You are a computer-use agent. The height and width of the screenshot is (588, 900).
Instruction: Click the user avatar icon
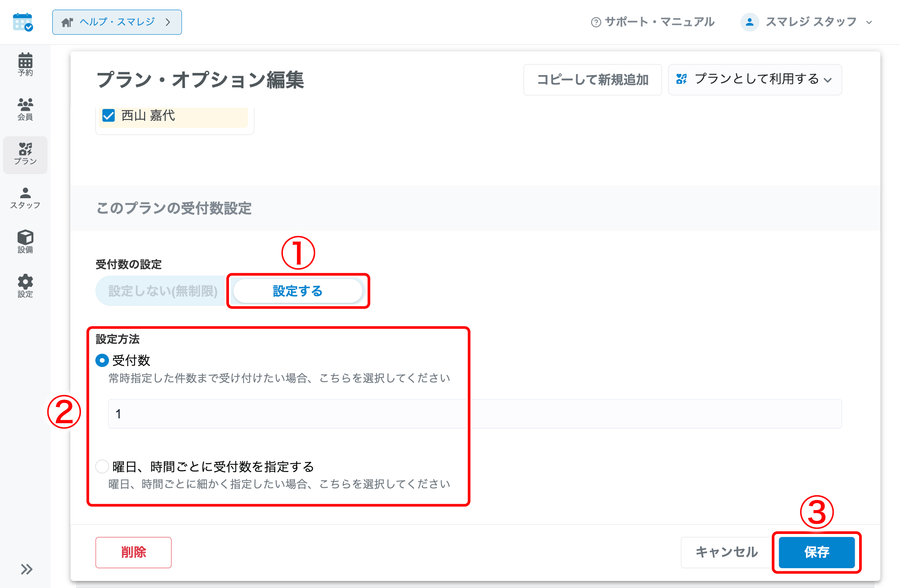750,22
